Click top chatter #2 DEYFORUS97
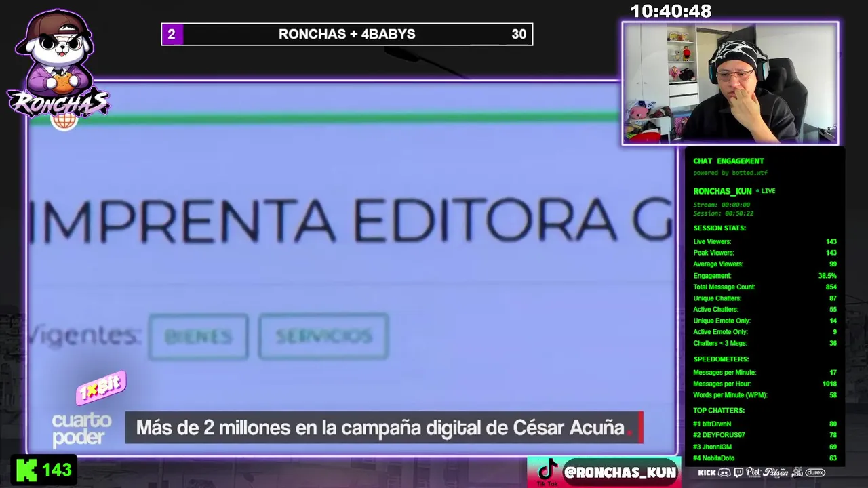 coord(765,435)
